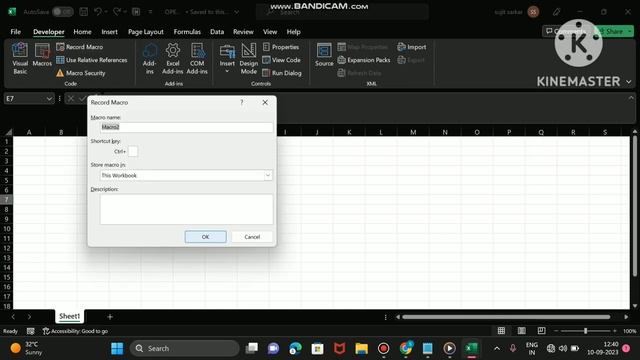Switch to the Review tab
The height and width of the screenshot is (360, 640).
pos(243,32)
